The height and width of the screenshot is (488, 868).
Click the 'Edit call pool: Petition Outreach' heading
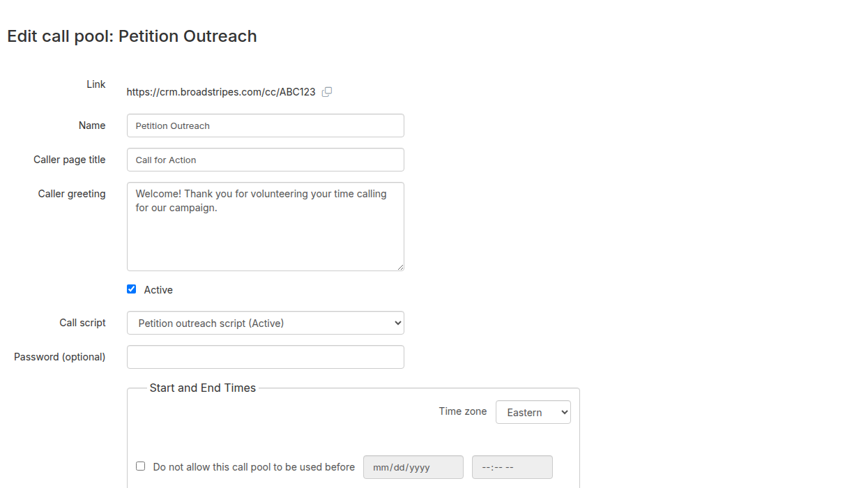tap(132, 36)
